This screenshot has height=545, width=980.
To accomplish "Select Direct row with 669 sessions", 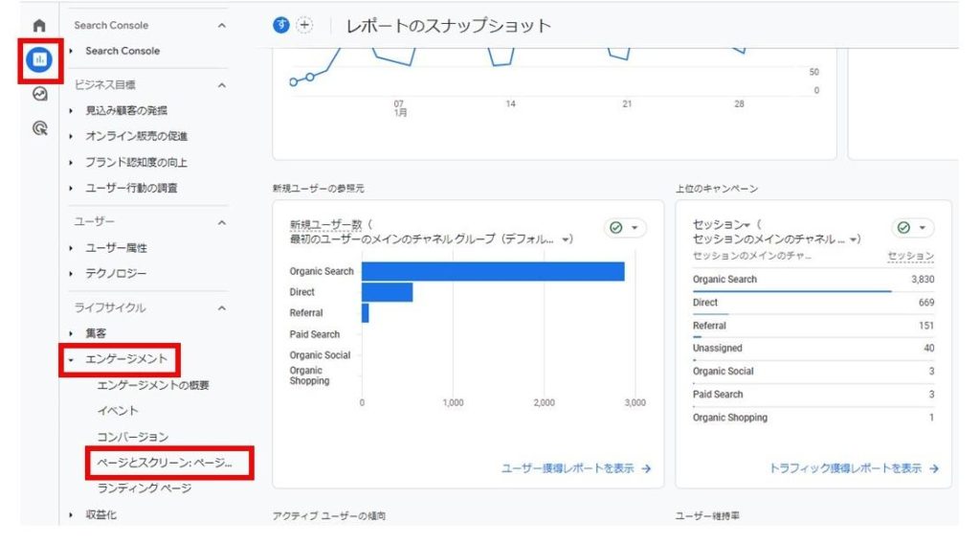I will pos(813,303).
